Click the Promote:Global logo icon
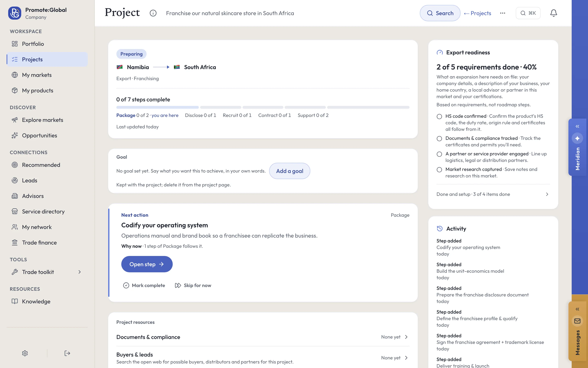 pyautogui.click(x=14, y=13)
